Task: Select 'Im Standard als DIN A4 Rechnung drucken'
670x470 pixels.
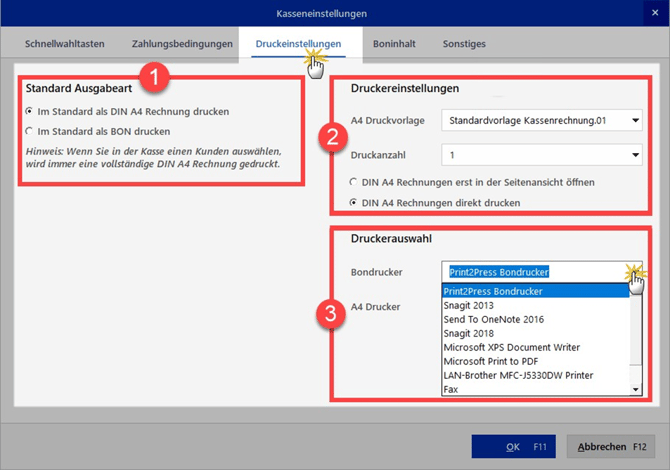Action: coord(29,111)
